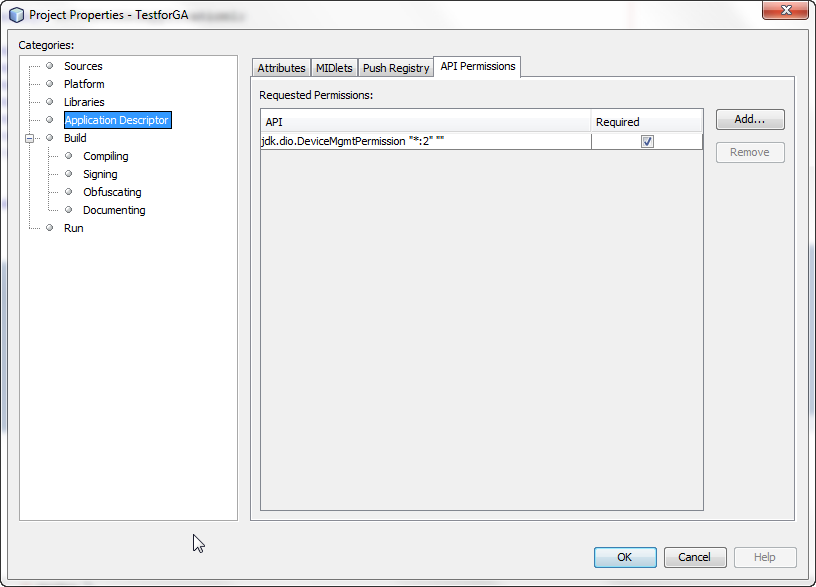The height and width of the screenshot is (587, 816).
Task: Click the bullet icon beside Obfuscating
Action: 68,192
